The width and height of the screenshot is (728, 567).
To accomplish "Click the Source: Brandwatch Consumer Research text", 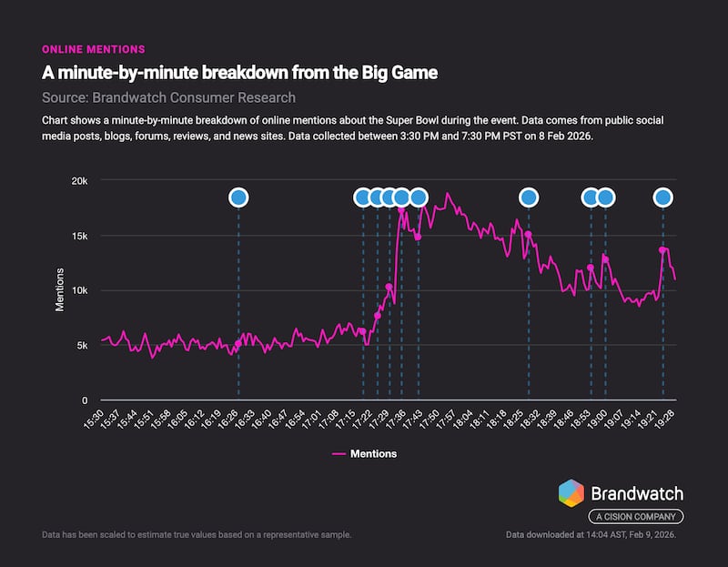I will (x=168, y=97).
